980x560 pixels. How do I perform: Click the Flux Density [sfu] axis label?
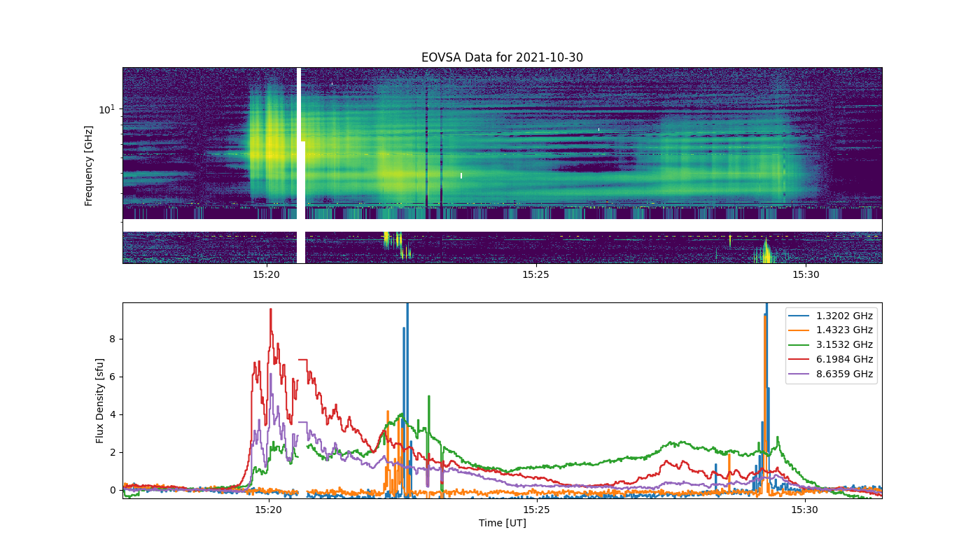point(100,400)
